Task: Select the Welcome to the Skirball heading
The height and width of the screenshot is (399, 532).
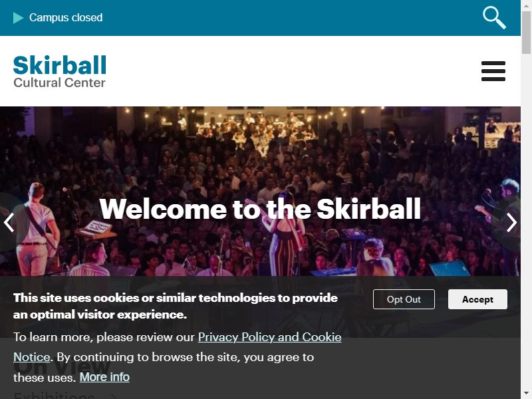Action: tap(260, 209)
